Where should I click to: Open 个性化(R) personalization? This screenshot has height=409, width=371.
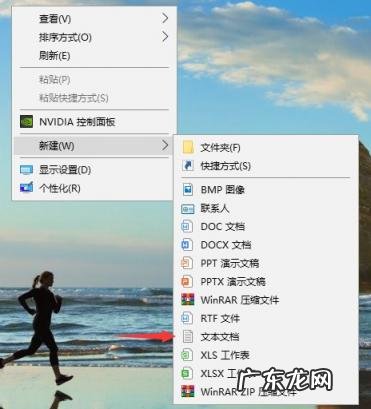pos(94,188)
